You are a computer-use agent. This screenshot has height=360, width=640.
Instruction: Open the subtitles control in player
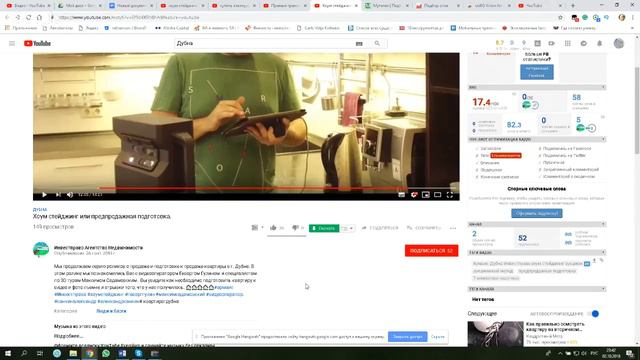point(402,195)
